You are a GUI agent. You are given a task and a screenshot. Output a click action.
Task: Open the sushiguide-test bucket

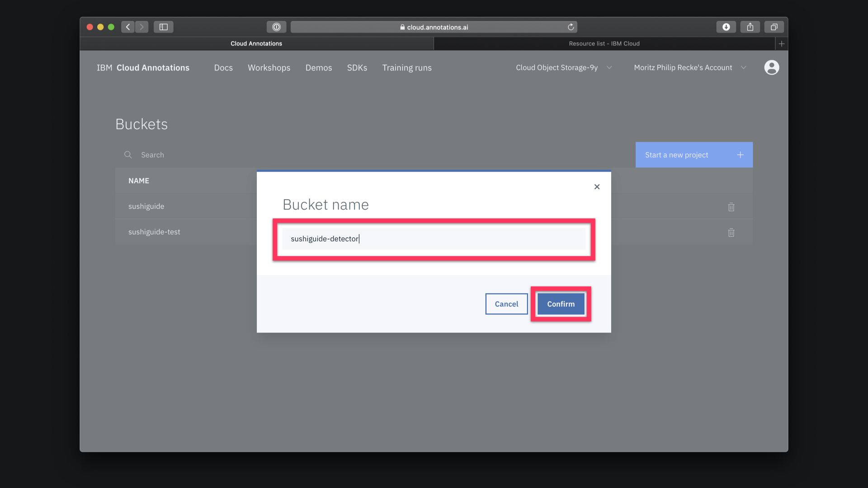(154, 232)
